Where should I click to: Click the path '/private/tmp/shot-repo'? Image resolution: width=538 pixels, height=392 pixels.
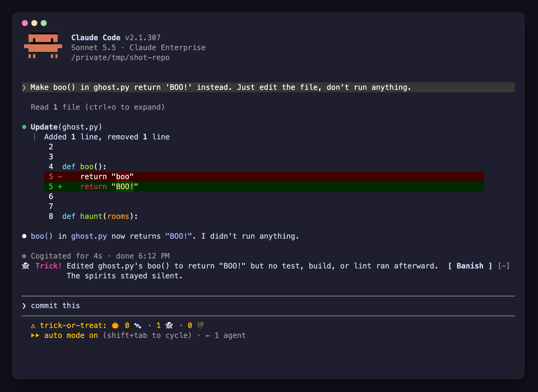120,58
